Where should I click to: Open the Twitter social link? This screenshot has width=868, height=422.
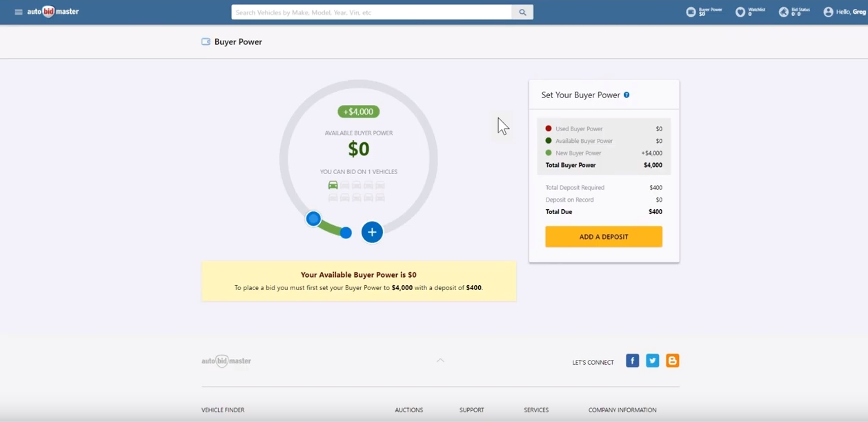652,361
